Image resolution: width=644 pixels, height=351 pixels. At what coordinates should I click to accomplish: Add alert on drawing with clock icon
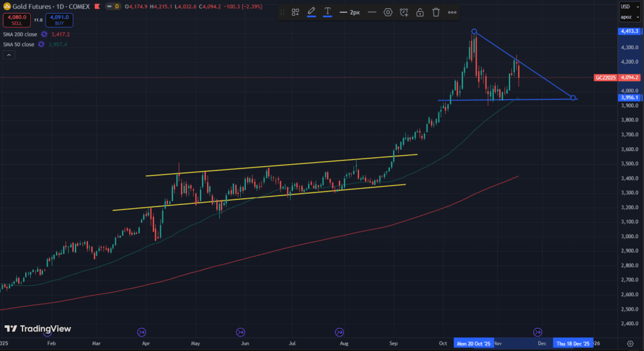tap(404, 12)
